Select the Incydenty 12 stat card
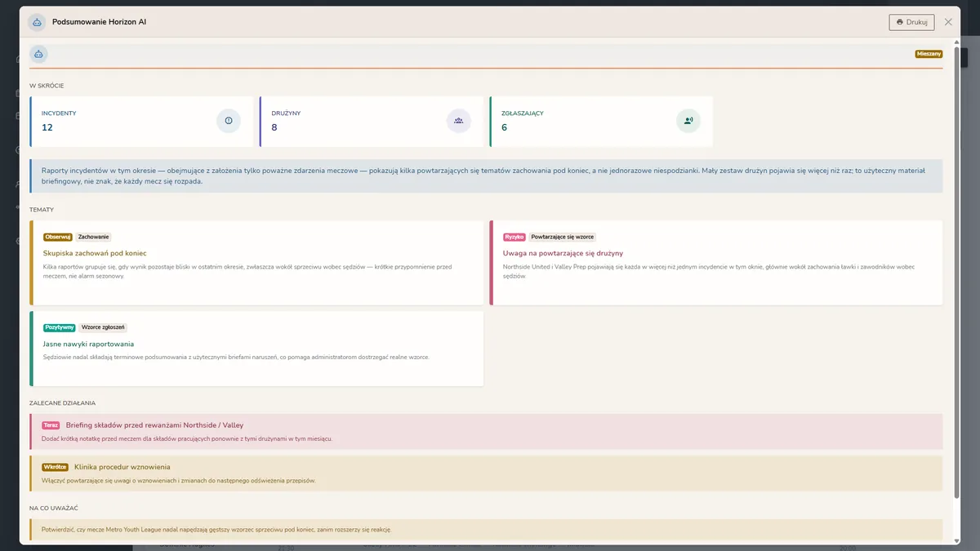 (x=141, y=122)
